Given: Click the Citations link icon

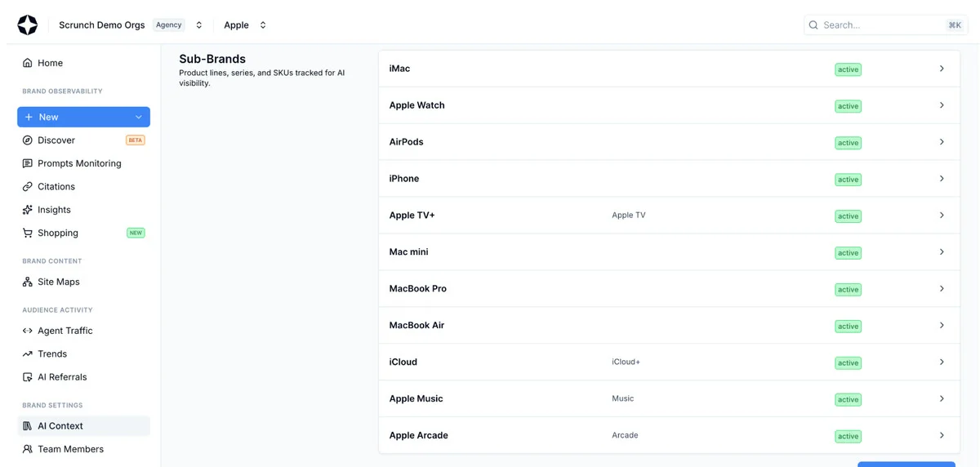Looking at the screenshot, I should [28, 187].
